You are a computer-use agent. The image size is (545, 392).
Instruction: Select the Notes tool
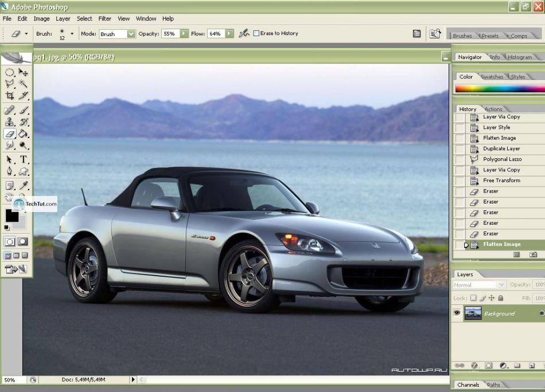(x=9, y=186)
